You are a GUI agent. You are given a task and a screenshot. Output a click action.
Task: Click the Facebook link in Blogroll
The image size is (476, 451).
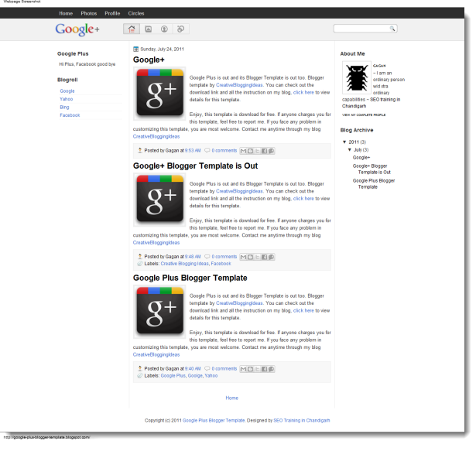[70, 115]
